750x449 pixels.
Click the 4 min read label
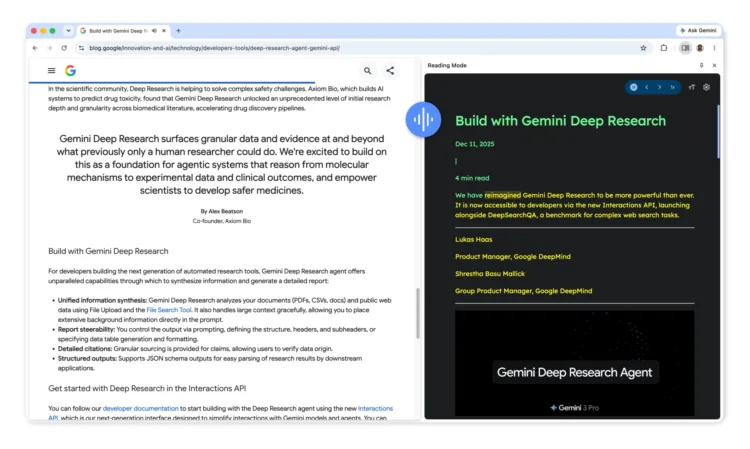[x=472, y=178]
